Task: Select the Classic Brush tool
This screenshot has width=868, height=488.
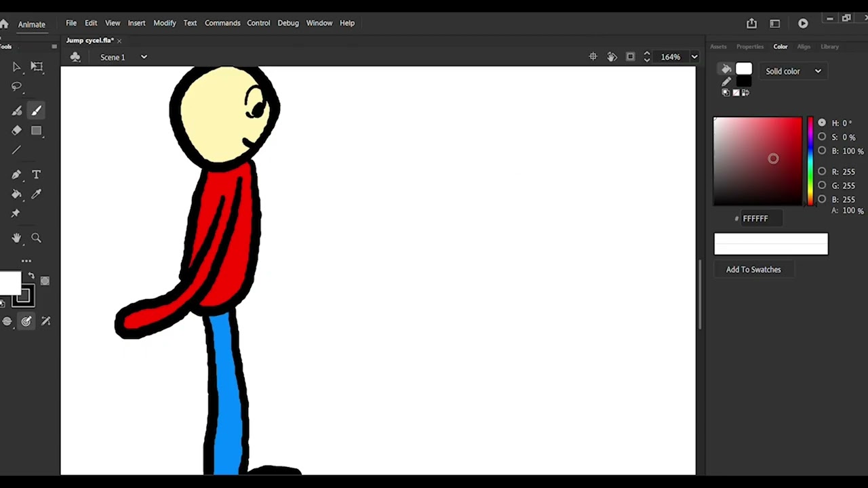Action: tap(37, 110)
